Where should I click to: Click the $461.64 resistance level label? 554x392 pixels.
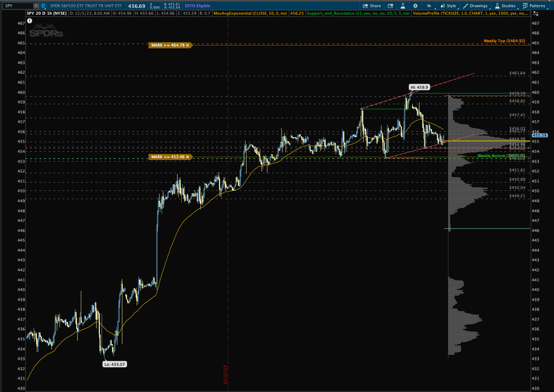518,73
